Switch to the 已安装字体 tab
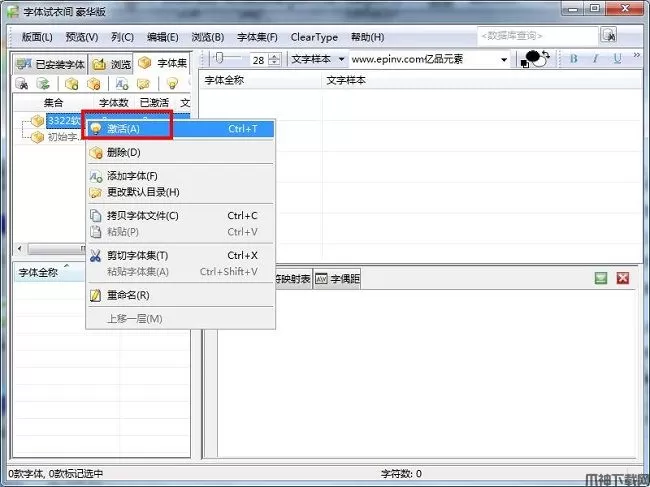Viewport: 650px width, 487px height. 50,64
